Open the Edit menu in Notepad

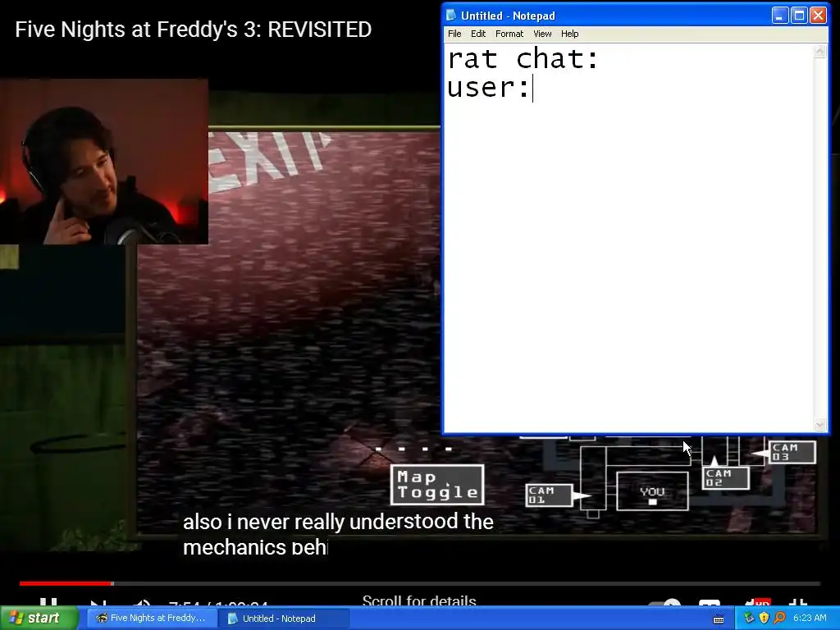(478, 34)
